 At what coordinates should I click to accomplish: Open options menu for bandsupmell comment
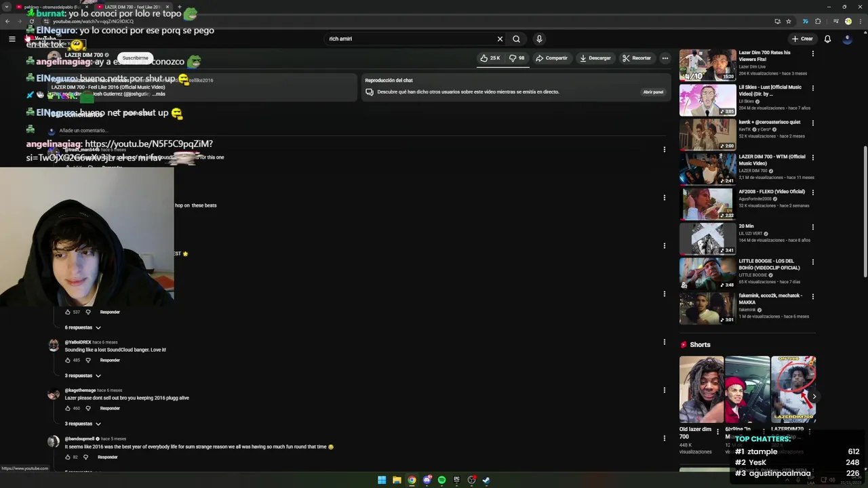click(x=664, y=439)
